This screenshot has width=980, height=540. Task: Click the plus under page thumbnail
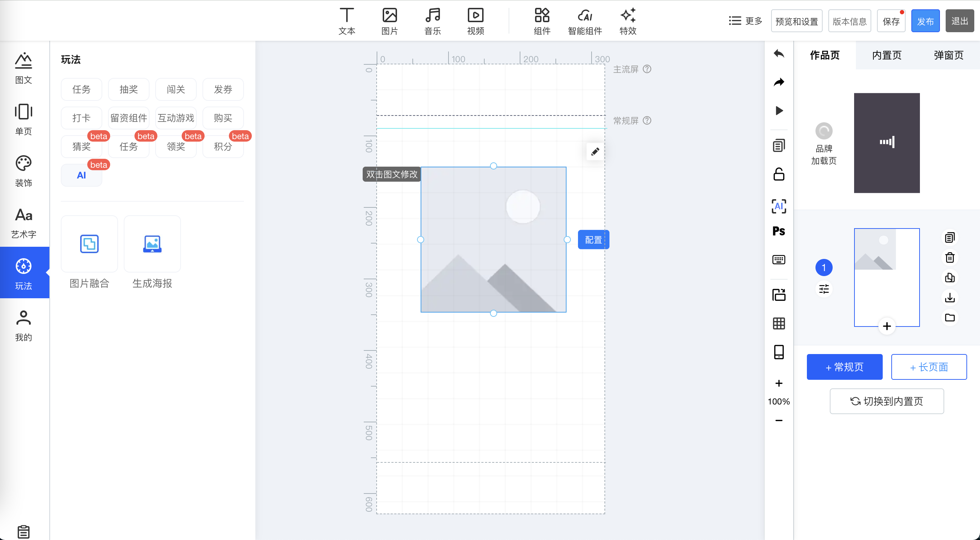[886, 326]
